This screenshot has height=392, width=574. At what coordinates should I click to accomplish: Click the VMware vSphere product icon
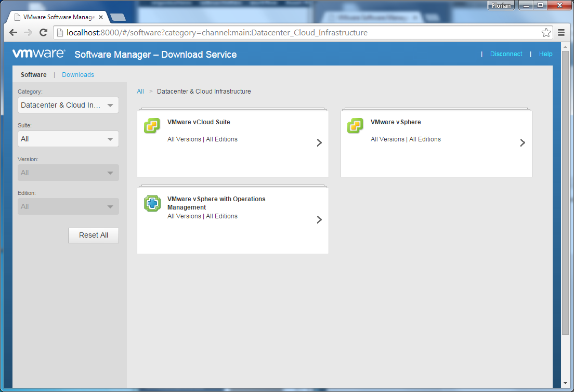coord(355,126)
